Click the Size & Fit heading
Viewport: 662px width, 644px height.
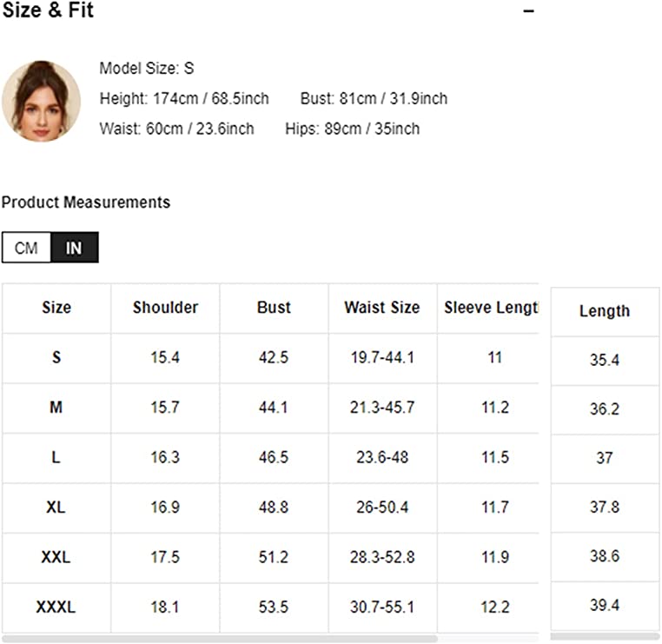(48, 11)
